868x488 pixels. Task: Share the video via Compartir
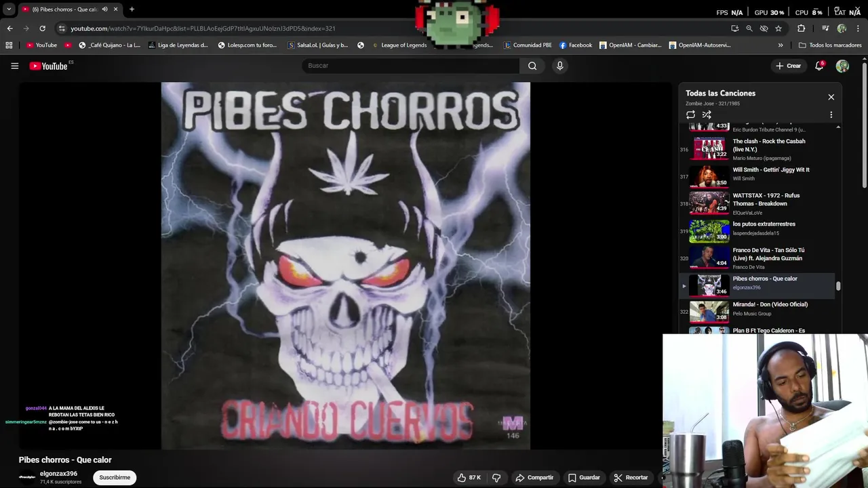534,478
